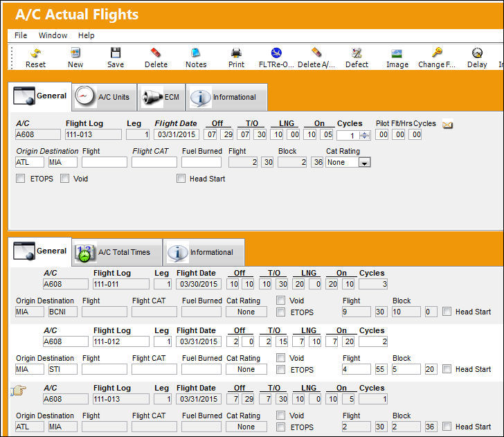
Task: Click the top Flight Date field 03/31/2015
Action: tap(176, 134)
